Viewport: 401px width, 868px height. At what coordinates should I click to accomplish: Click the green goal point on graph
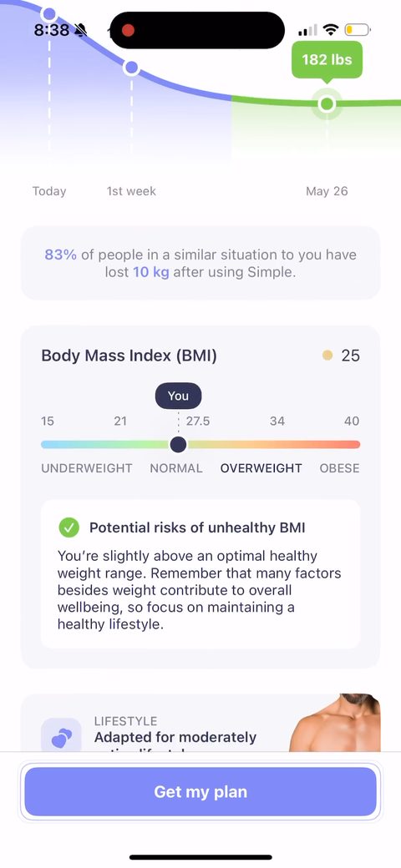tap(327, 103)
